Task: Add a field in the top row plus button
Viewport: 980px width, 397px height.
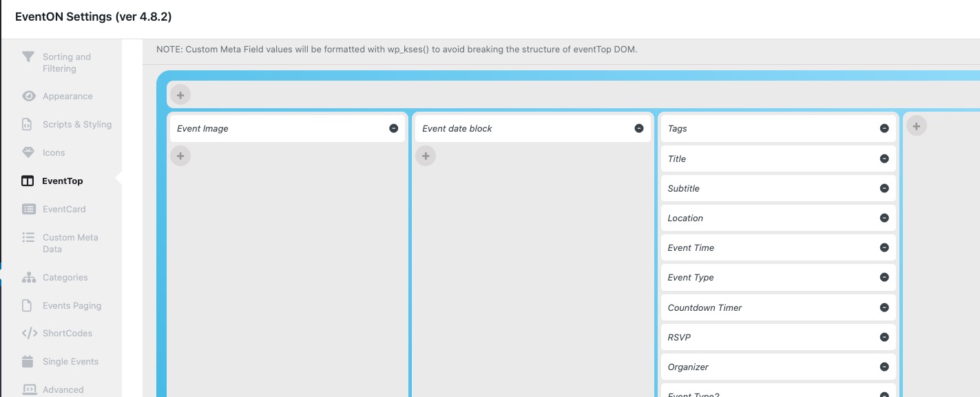Action: (x=180, y=95)
